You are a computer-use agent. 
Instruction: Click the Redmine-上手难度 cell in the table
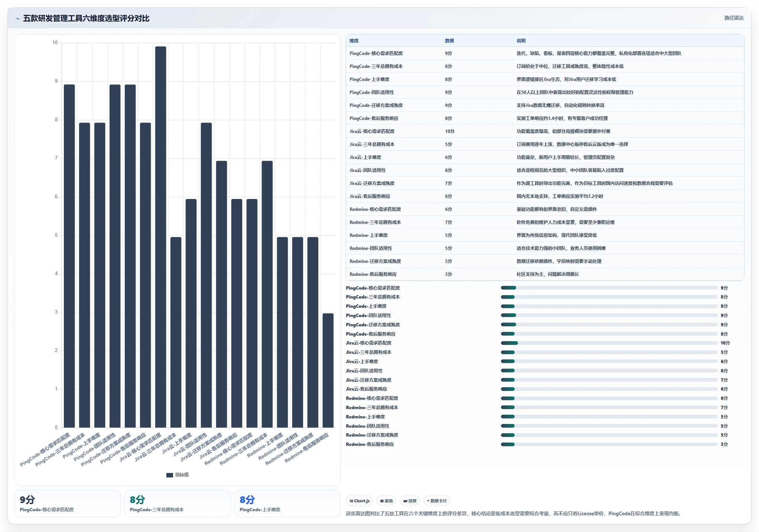tap(369, 235)
